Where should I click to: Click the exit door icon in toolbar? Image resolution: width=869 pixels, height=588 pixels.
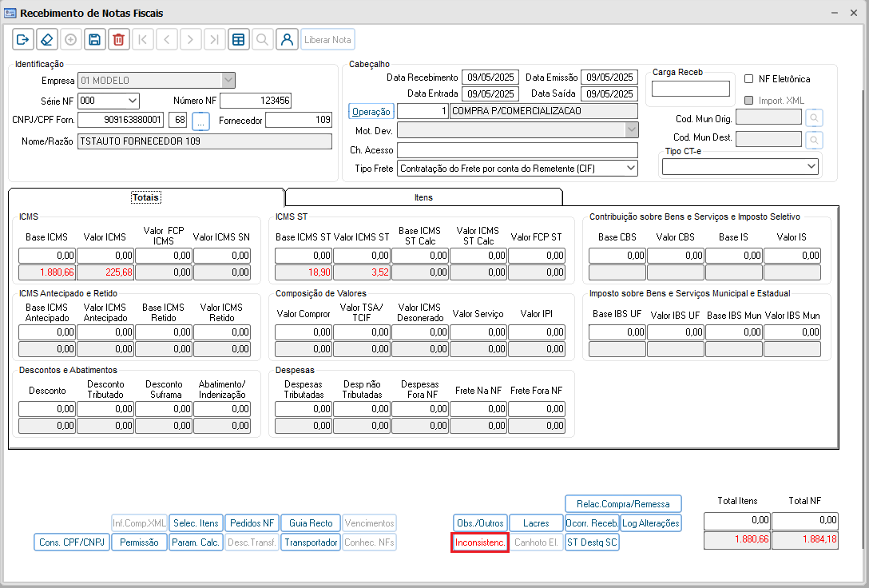[x=22, y=40]
